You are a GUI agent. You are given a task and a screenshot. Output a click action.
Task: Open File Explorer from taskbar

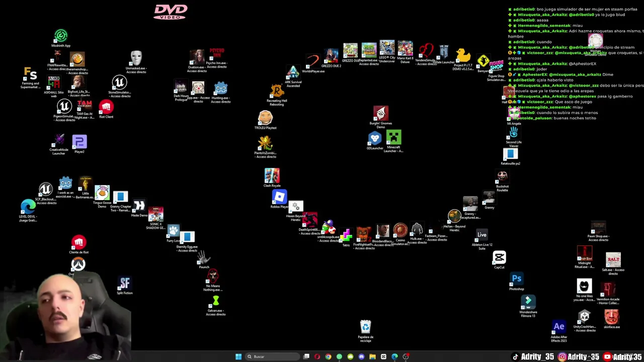point(372,356)
